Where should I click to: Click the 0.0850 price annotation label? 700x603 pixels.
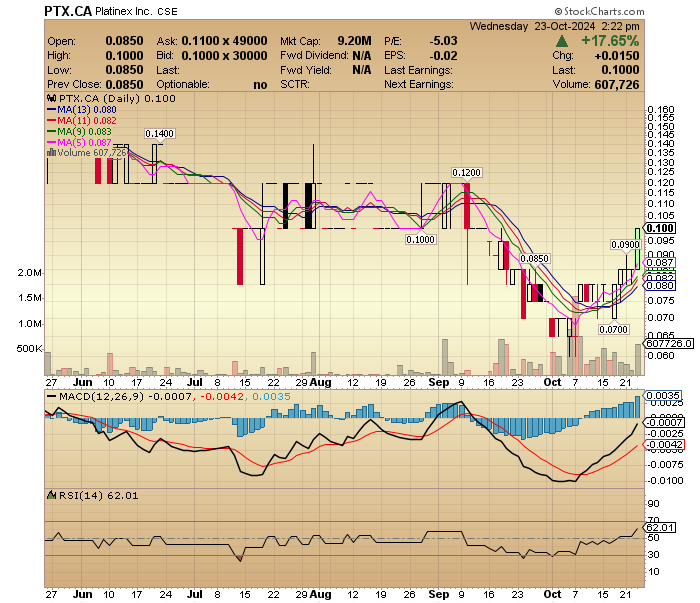tap(534, 258)
